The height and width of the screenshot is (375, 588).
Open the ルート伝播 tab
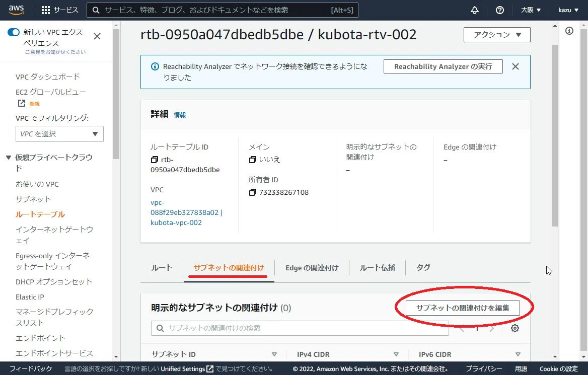[377, 268]
